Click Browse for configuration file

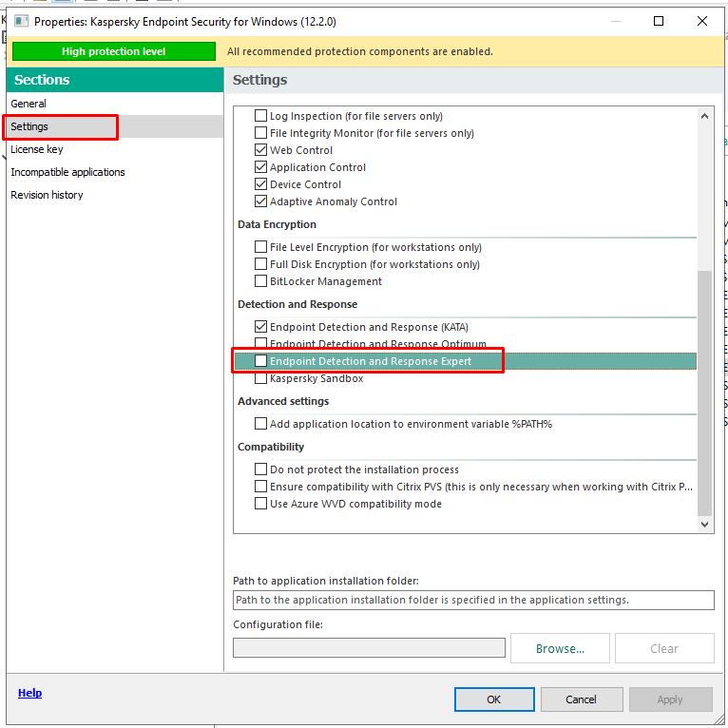click(x=560, y=648)
